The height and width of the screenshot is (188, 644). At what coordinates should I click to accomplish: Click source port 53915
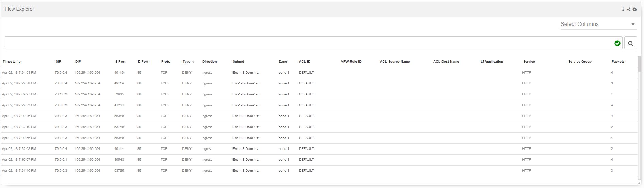[x=119, y=94]
